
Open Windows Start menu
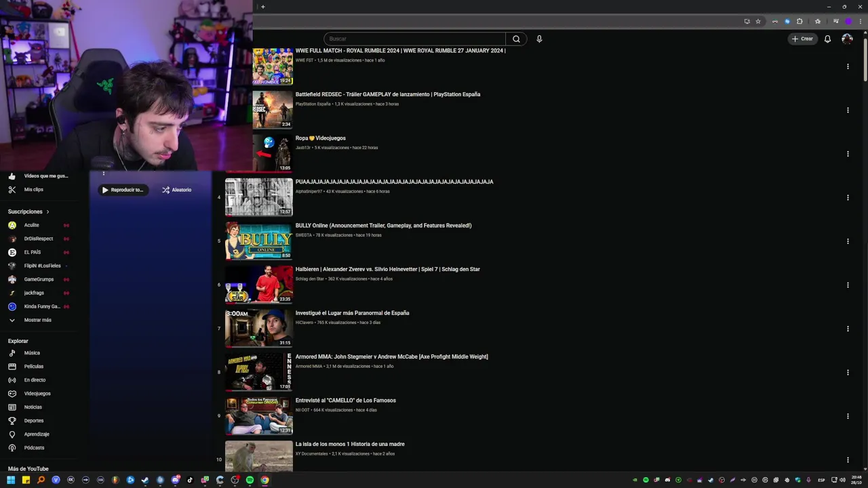tap(11, 480)
